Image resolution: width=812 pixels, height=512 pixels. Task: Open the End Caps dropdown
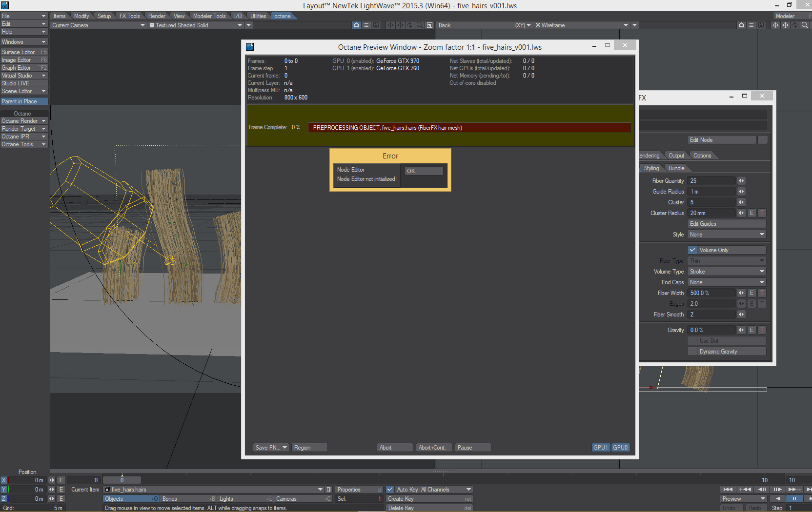click(x=727, y=282)
